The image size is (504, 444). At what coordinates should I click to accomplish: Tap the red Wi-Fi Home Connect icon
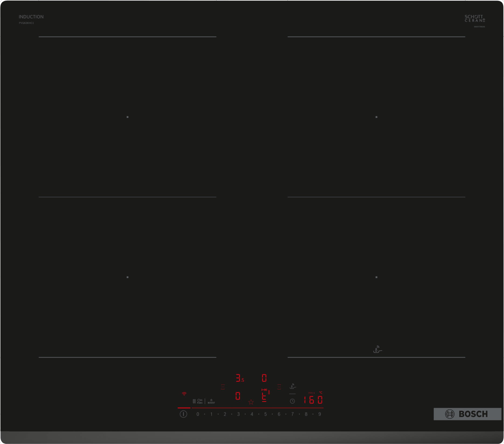pos(184,394)
